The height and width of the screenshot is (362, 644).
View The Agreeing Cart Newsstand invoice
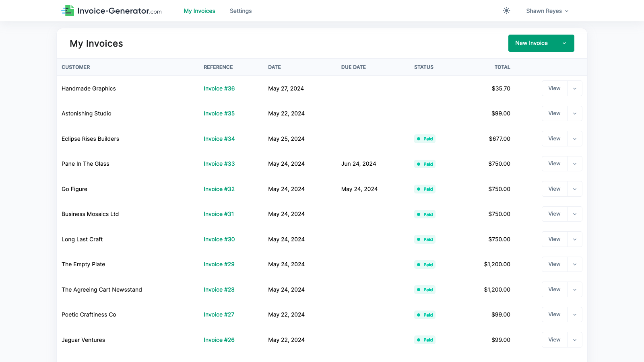(554, 289)
